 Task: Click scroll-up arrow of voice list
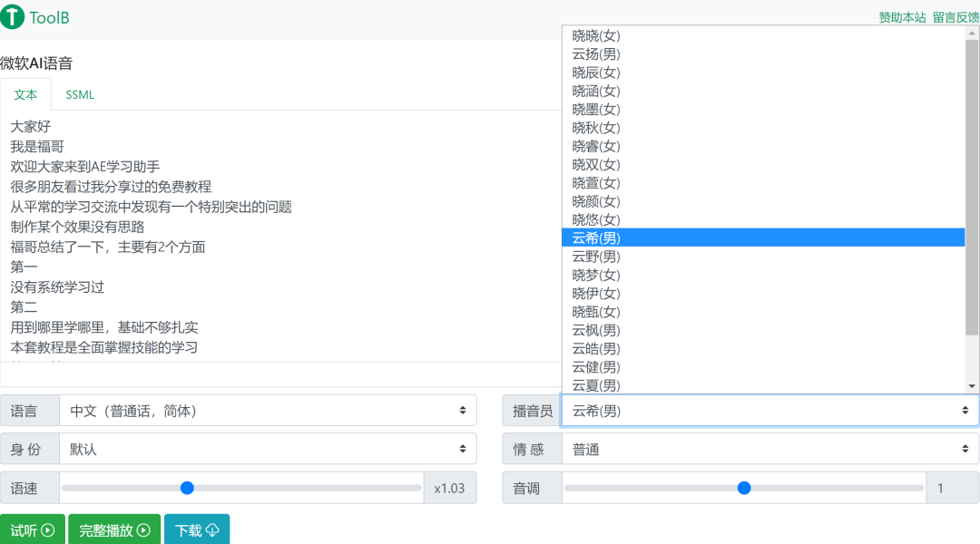pos(972,33)
